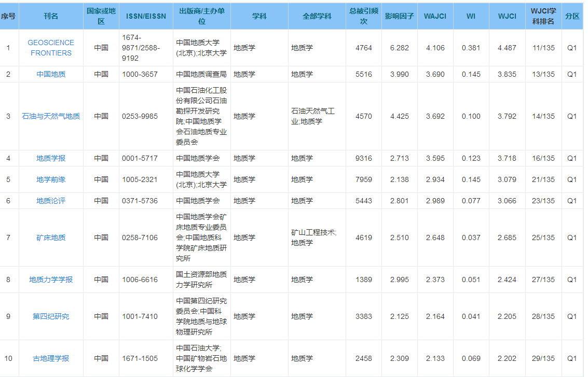This screenshot has width=588, height=377.
Task: Click the 刊名 column header
Action: 51,16
